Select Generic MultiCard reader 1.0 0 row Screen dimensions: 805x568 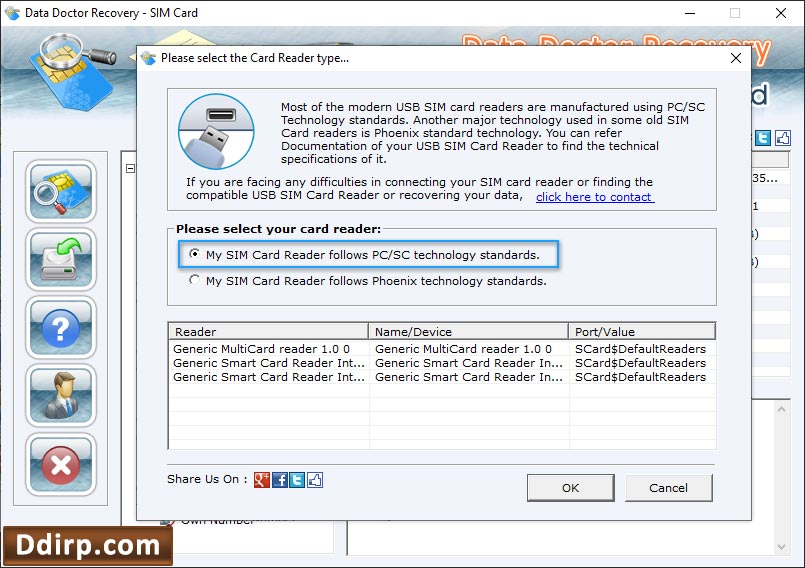click(442, 349)
